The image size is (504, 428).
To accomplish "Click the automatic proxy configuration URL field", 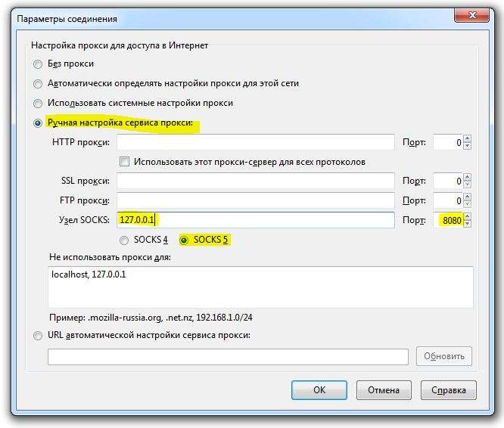I will point(228,357).
